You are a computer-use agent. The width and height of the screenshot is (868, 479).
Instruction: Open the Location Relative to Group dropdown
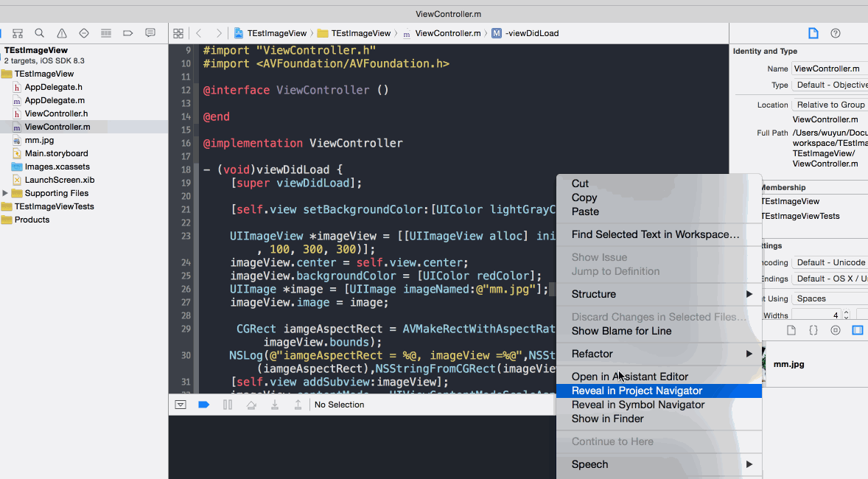(830, 105)
